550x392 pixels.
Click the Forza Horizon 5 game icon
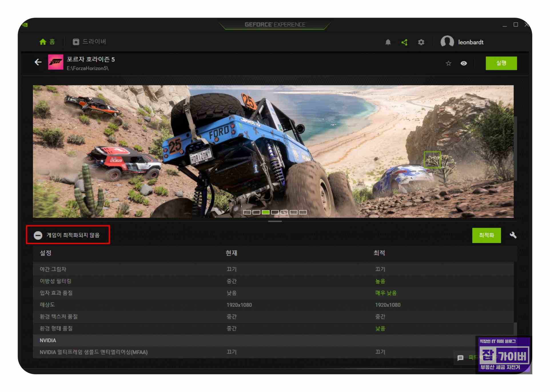click(56, 62)
